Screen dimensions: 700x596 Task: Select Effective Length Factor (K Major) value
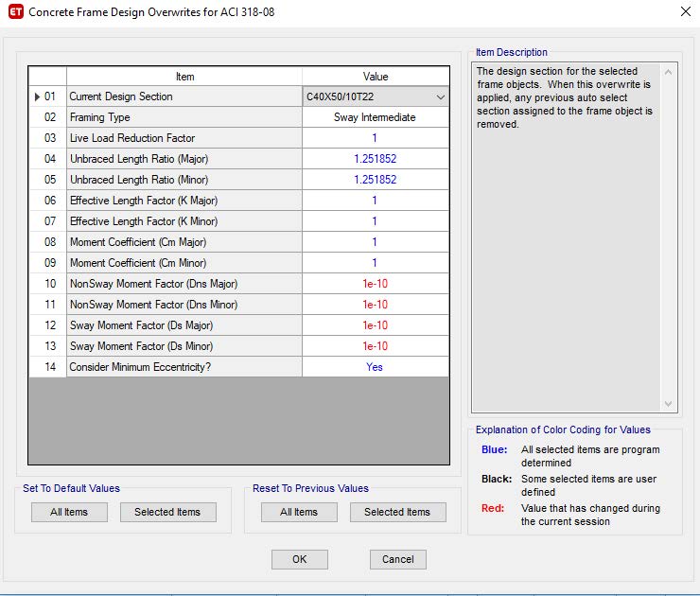tap(375, 201)
